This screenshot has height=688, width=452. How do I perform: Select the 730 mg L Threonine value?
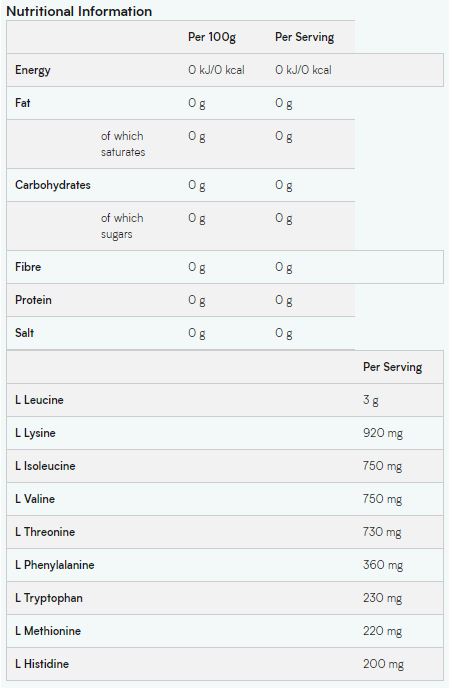(382, 532)
